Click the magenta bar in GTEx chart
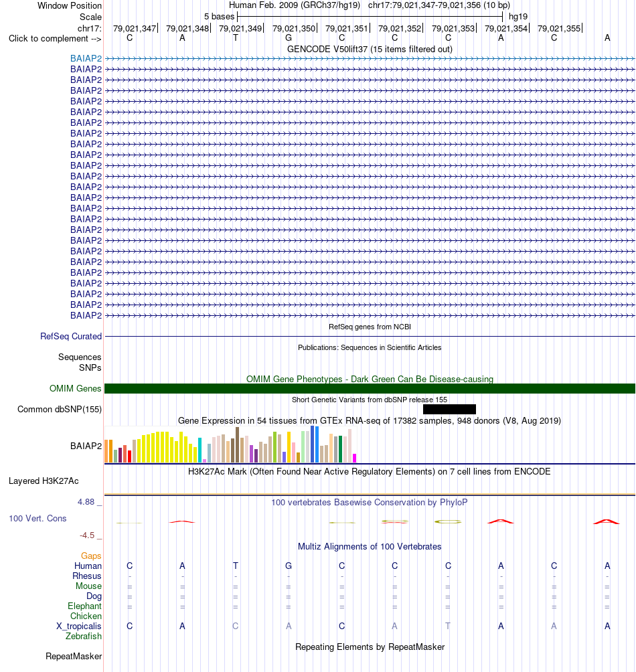This screenshot has height=672, width=636. (x=354, y=458)
